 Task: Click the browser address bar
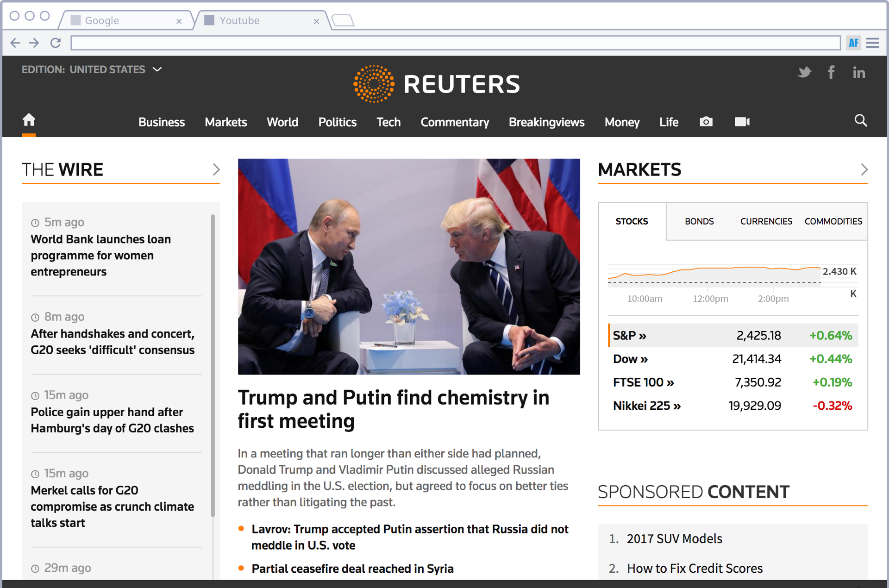[x=455, y=43]
